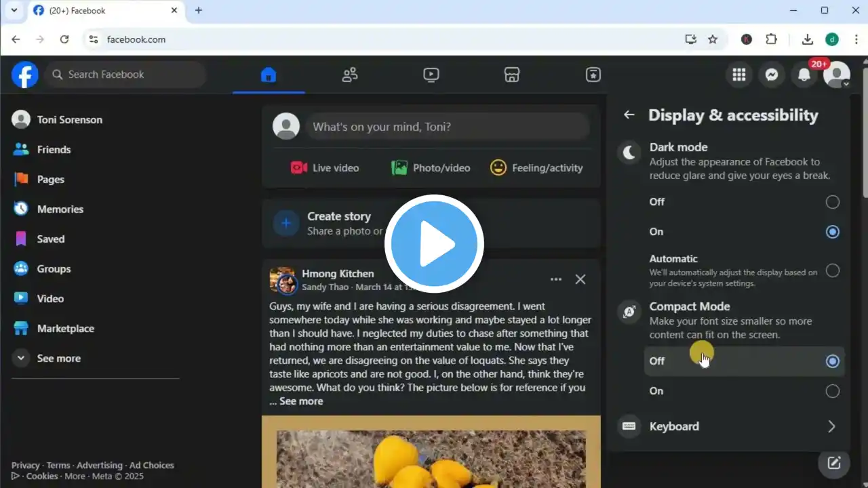Viewport: 868px width, 488px height.
Task: Open the Messenger icon
Action: coord(771,75)
